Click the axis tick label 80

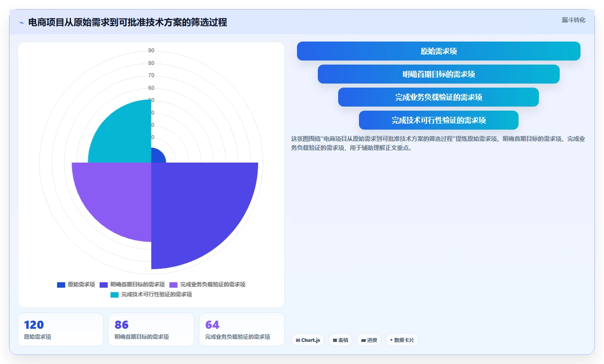point(151,63)
